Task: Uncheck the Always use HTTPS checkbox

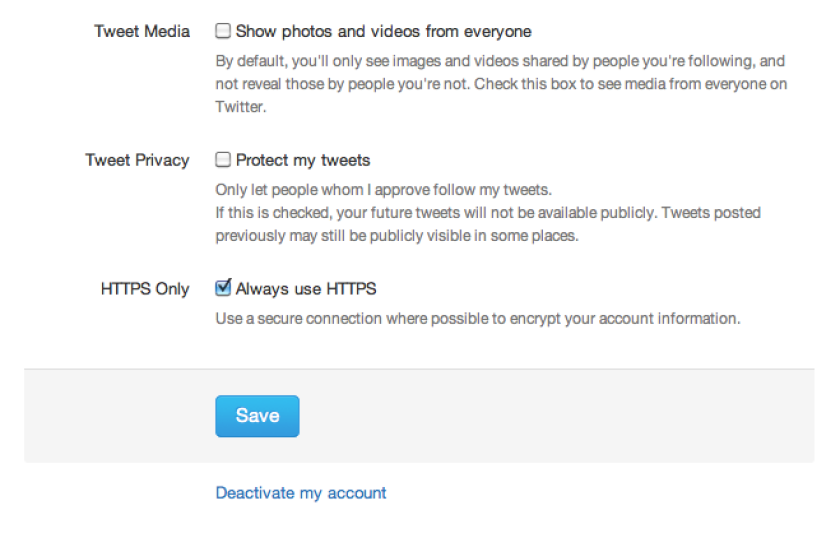Action: 223,288
